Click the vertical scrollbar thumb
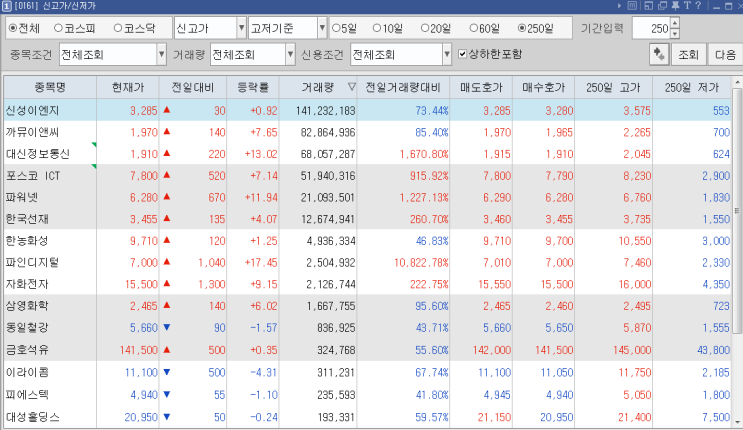This screenshot has width=743, height=430. tap(737, 210)
